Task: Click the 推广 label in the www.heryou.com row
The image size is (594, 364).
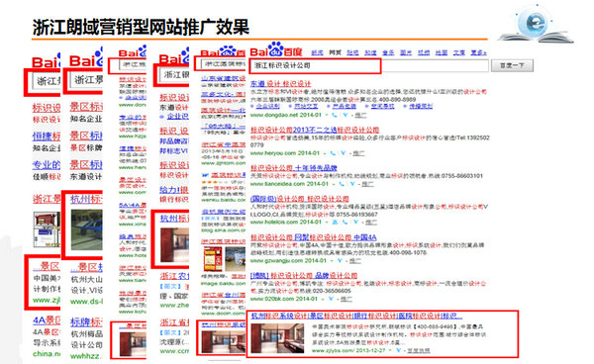Action: tap(358, 153)
